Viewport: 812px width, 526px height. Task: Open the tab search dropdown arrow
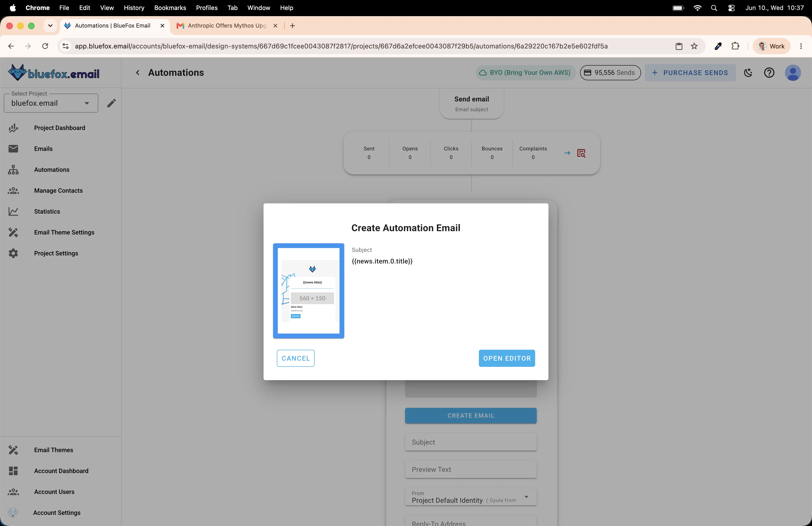tap(50, 26)
